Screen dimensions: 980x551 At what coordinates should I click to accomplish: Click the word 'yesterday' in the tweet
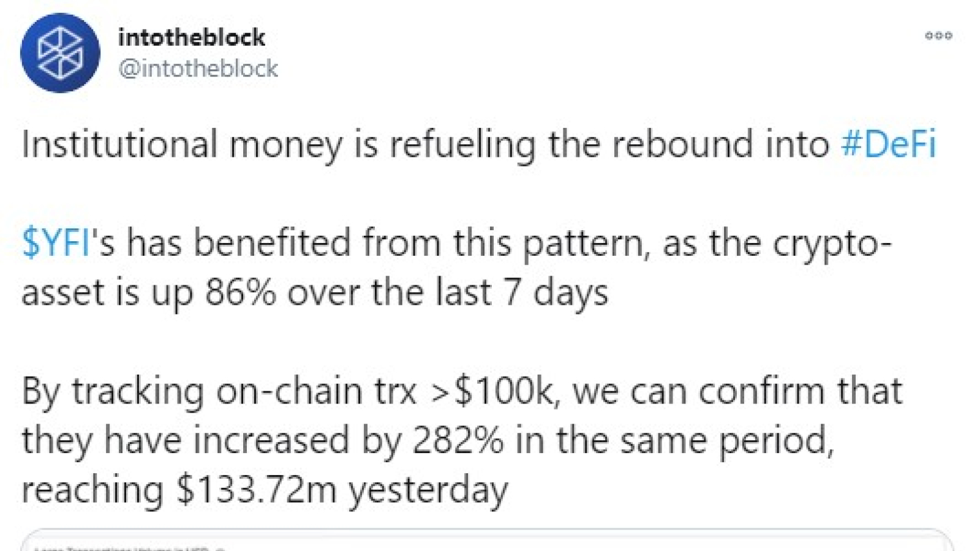(x=428, y=490)
